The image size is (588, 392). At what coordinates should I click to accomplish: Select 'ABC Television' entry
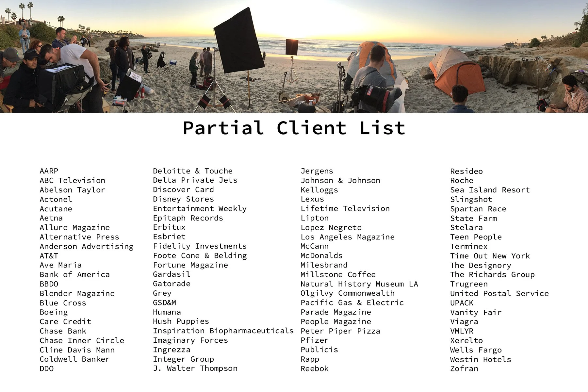pyautogui.click(x=73, y=180)
